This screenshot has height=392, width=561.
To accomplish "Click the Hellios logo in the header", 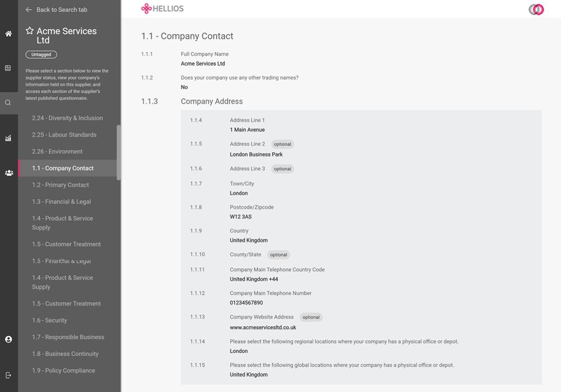I will (162, 8).
